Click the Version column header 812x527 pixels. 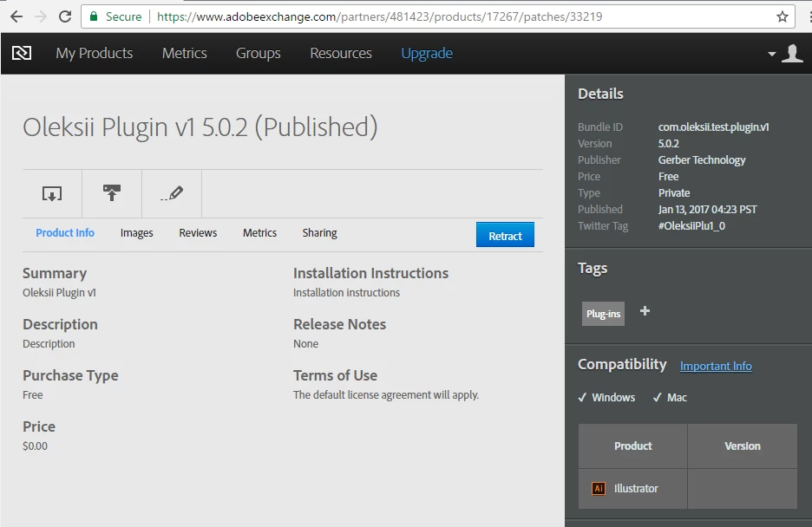click(743, 446)
